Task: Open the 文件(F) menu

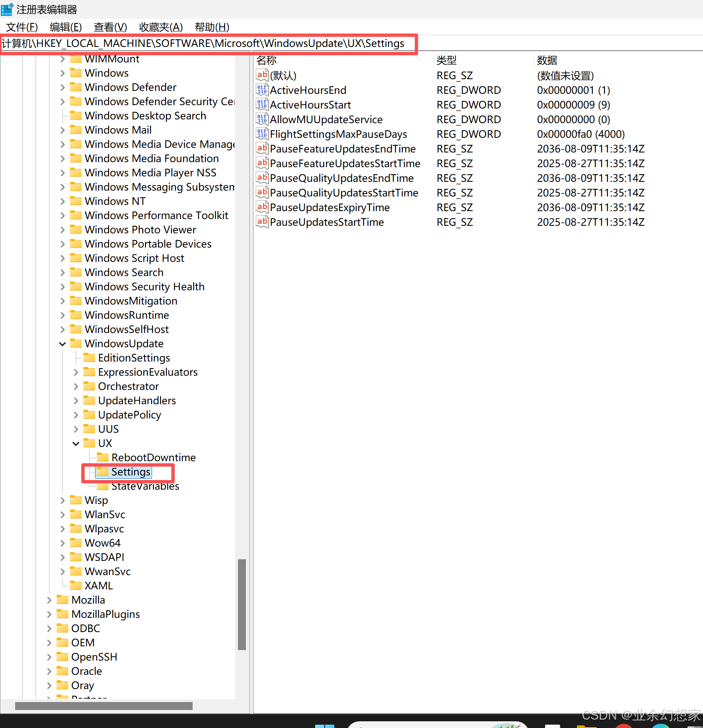Action: pos(22,27)
